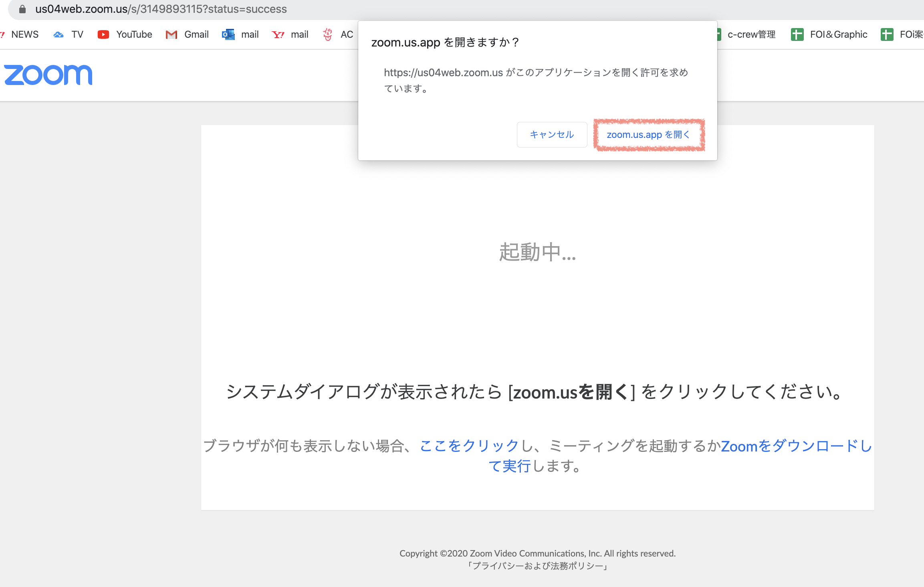Click the FOI&Graphic green sheet icon
The height and width of the screenshot is (587, 924).
click(797, 35)
